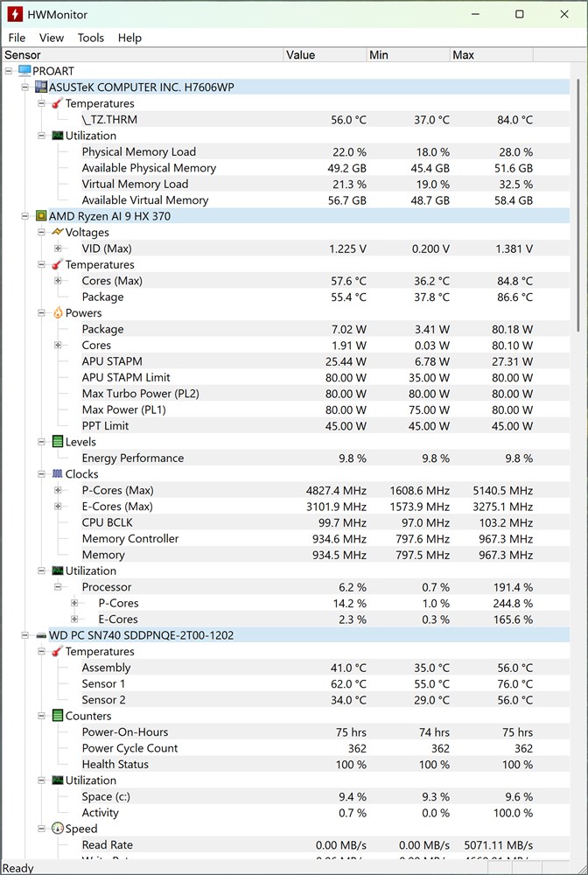The width and height of the screenshot is (588, 875).
Task: Collapse the AMD Ryzen AI 9 HX 370 node
Action: [25, 216]
